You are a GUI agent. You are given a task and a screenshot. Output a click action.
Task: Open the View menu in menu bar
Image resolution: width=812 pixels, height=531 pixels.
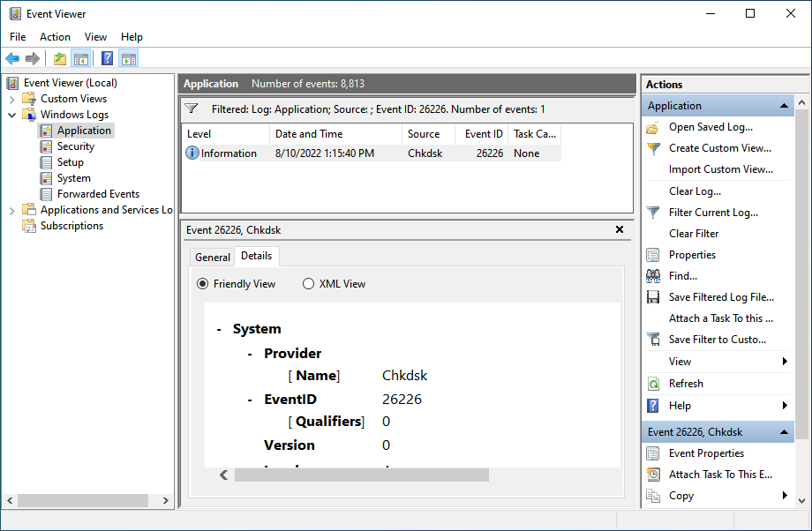click(96, 37)
